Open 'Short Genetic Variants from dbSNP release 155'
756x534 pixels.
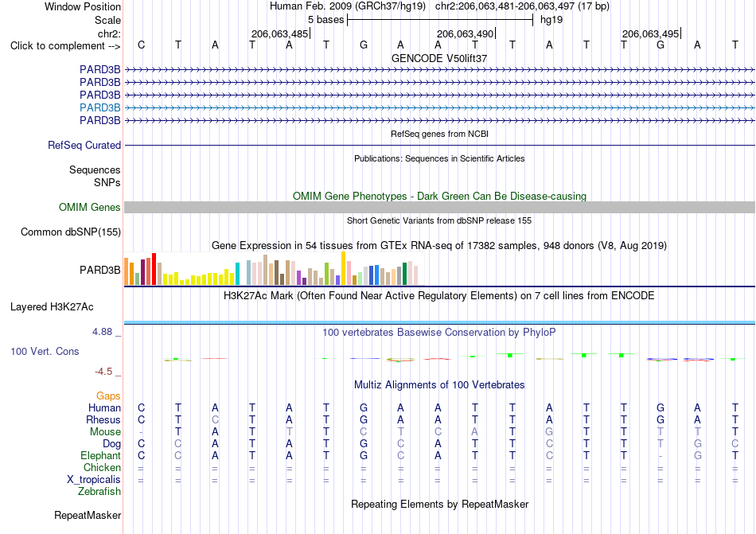click(x=439, y=220)
